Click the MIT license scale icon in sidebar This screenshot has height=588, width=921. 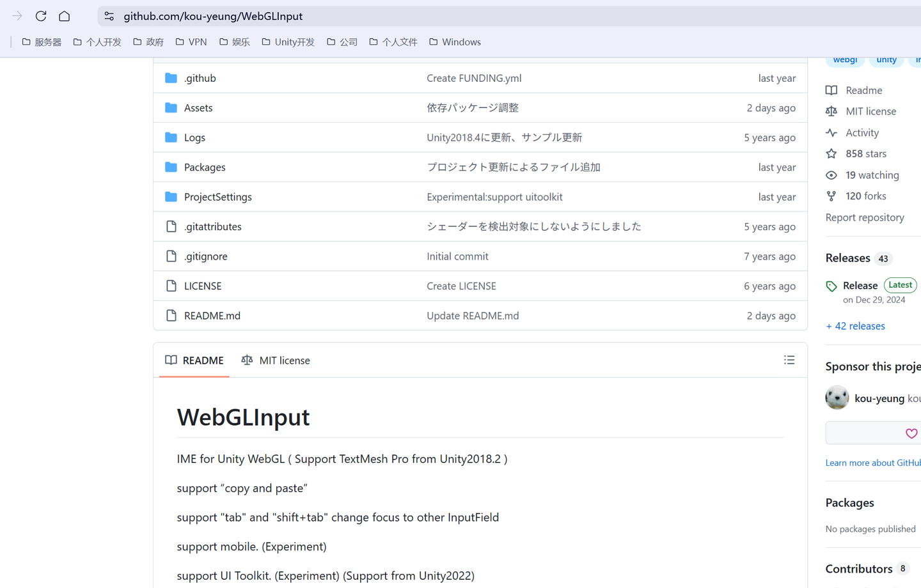click(831, 111)
